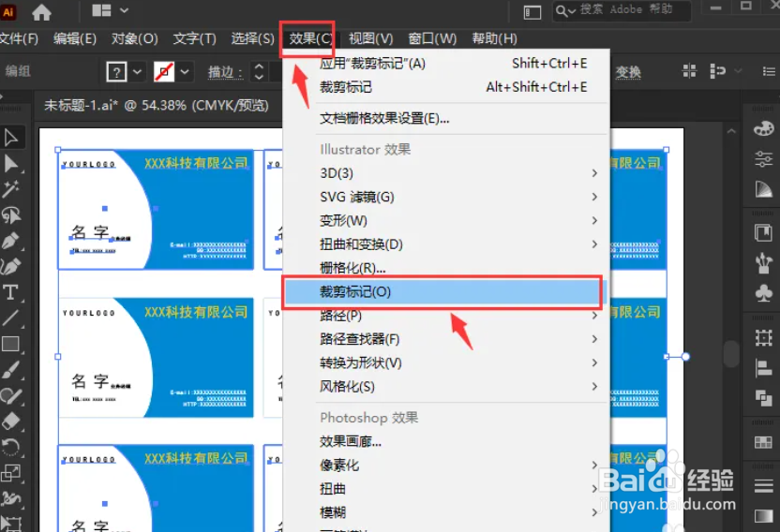This screenshot has width=780, height=532.
Task: Open the 选择(S) menu
Action: tap(253, 38)
